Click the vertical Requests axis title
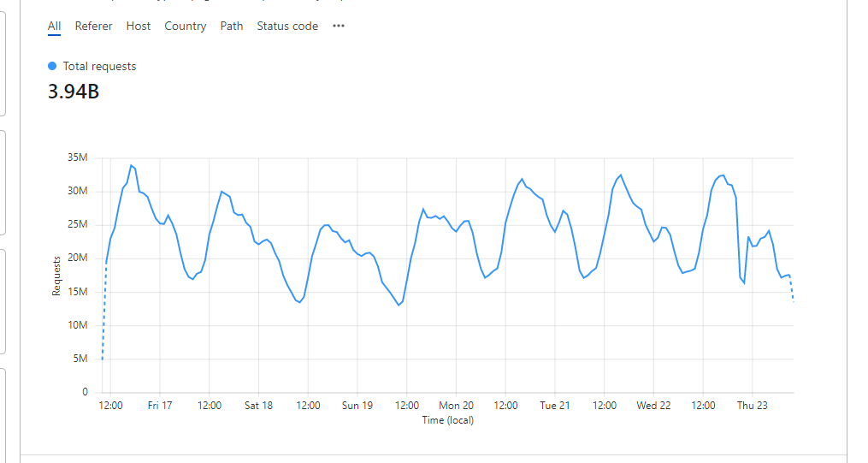 [56, 276]
